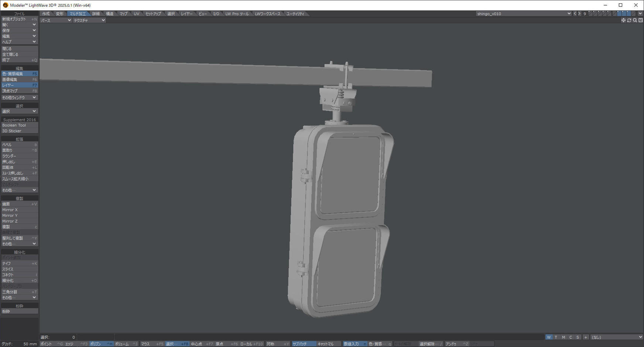Toggle the second layer slot
644x347 pixels.
pyautogui.click(x=595, y=14)
